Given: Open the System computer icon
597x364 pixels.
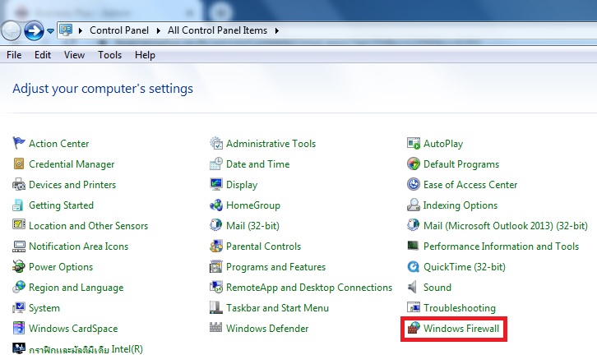Looking at the screenshot, I should pos(19,307).
